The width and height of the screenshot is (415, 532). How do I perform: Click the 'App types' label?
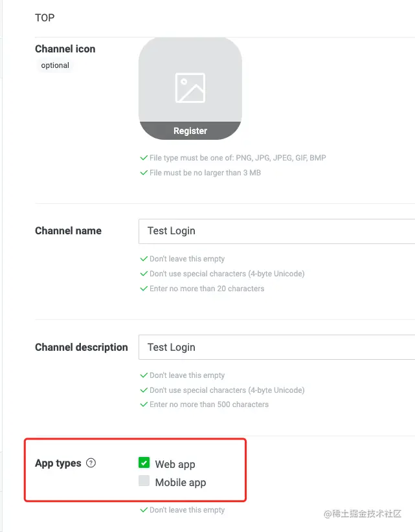pyautogui.click(x=58, y=463)
